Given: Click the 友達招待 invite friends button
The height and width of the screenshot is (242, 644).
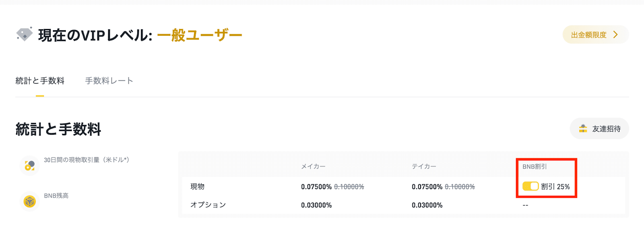Looking at the screenshot, I should [x=599, y=129].
